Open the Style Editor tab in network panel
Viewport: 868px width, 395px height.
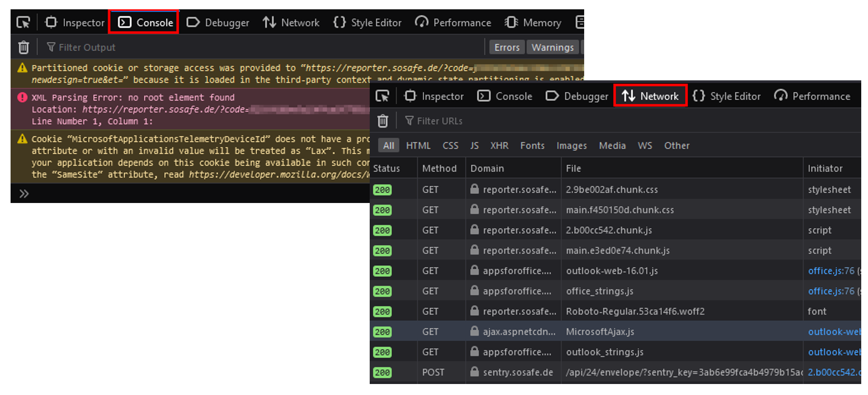coord(726,96)
